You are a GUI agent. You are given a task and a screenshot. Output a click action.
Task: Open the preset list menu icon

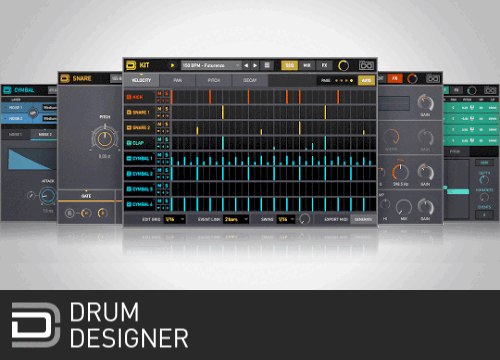coord(267,65)
